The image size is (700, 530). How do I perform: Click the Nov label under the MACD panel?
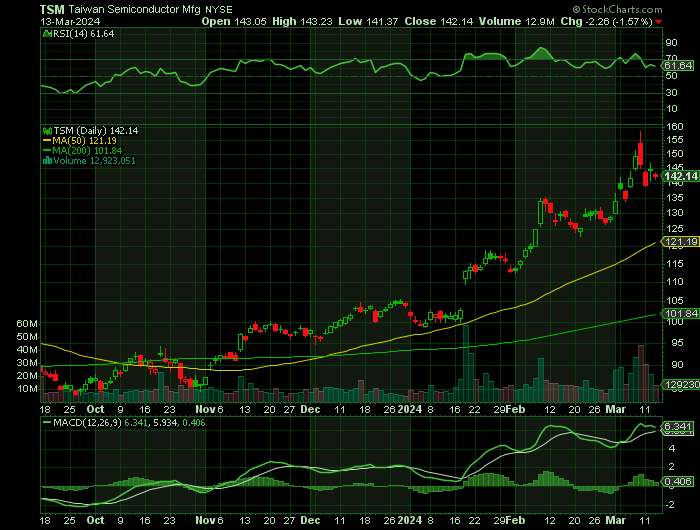[205, 520]
